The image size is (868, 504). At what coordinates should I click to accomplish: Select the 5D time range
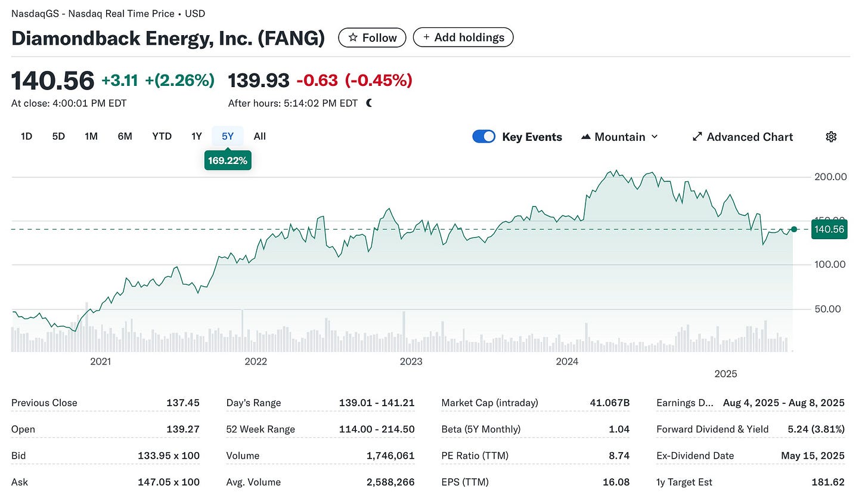point(58,136)
